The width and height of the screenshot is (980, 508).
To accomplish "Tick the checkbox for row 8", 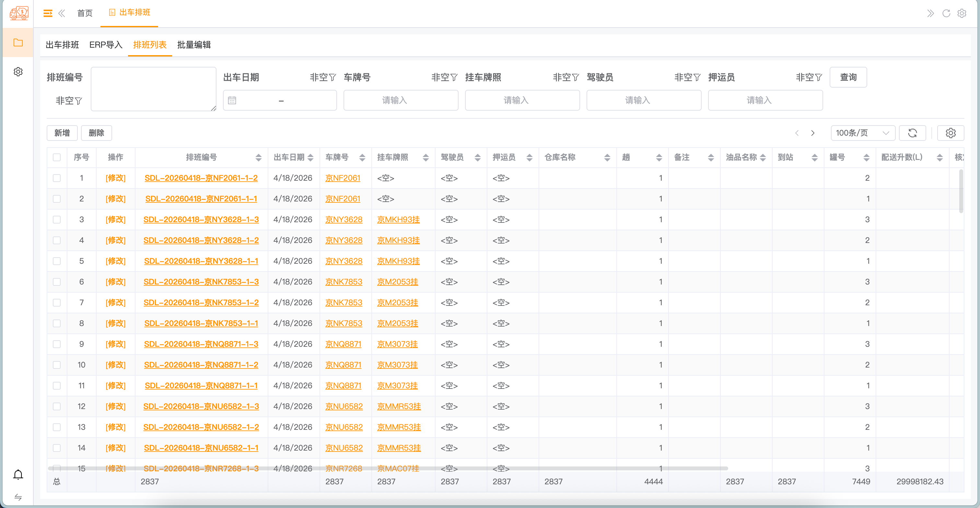I will pyautogui.click(x=57, y=323).
